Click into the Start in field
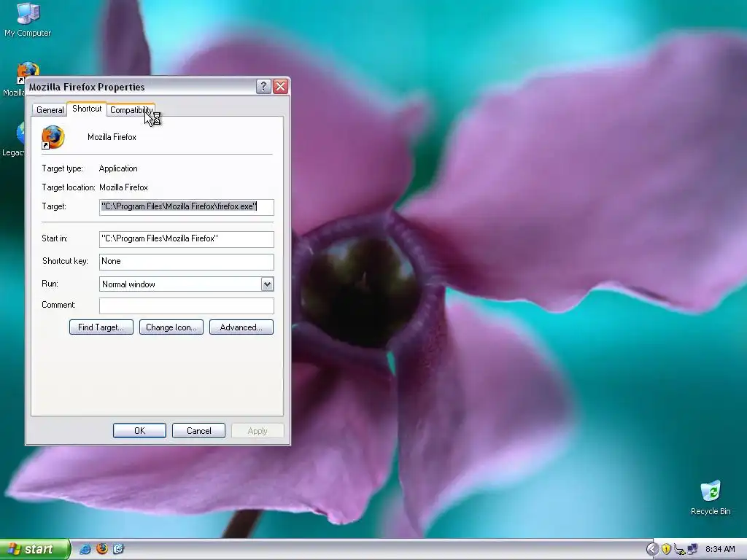Image resolution: width=747 pixels, height=560 pixels. click(x=186, y=239)
